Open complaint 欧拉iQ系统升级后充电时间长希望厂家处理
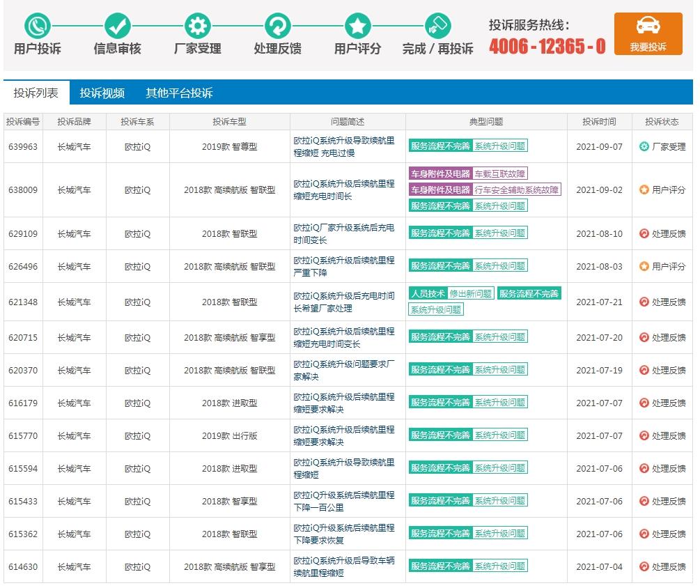The image size is (700, 588). [x=344, y=302]
